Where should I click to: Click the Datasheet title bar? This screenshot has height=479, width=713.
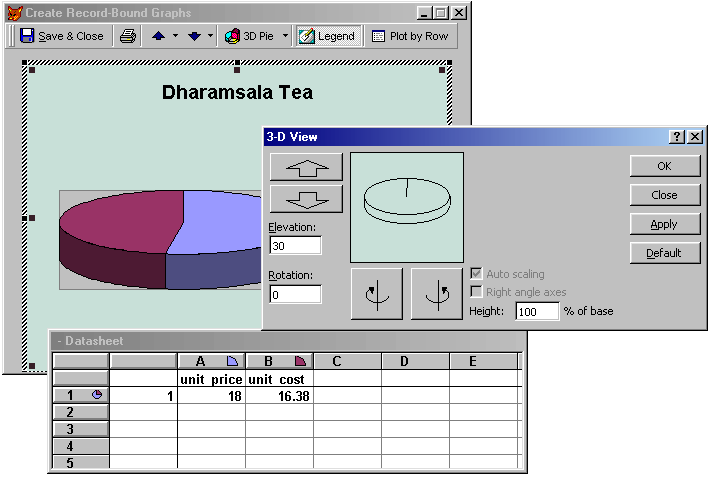(288, 341)
